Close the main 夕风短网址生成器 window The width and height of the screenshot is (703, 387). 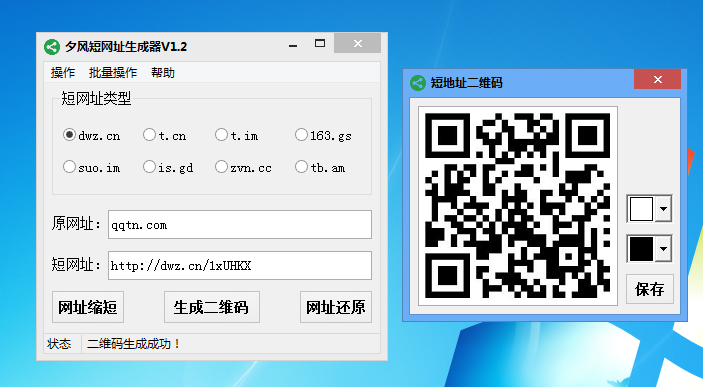pyautogui.click(x=357, y=43)
